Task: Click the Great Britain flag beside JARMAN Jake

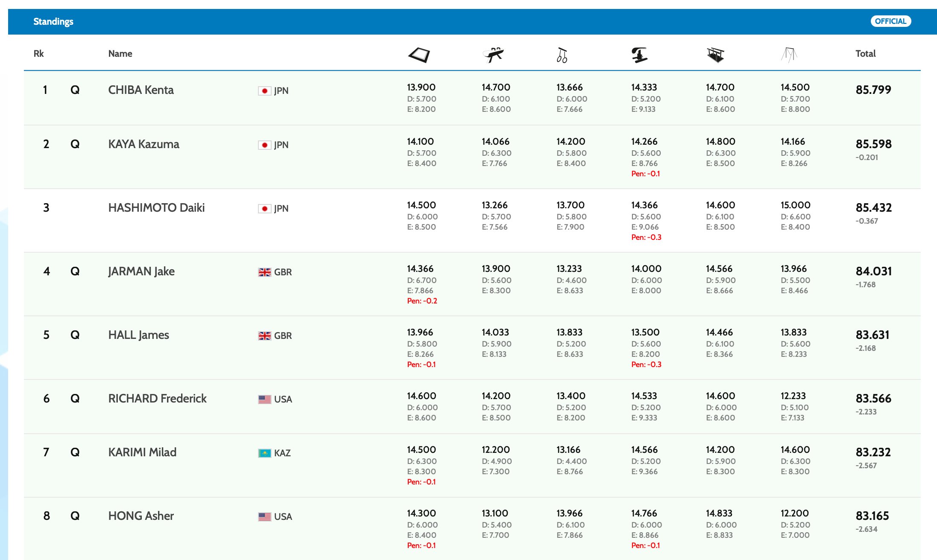Action: (264, 272)
